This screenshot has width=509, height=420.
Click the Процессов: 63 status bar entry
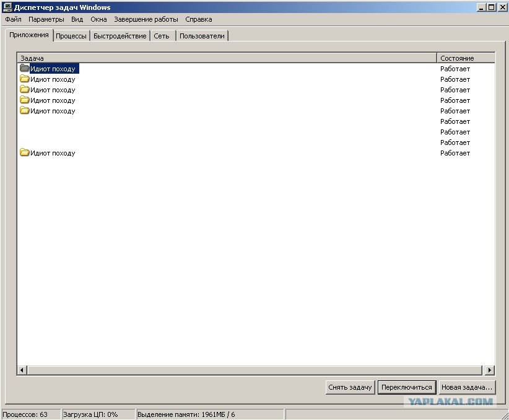[x=30, y=414]
